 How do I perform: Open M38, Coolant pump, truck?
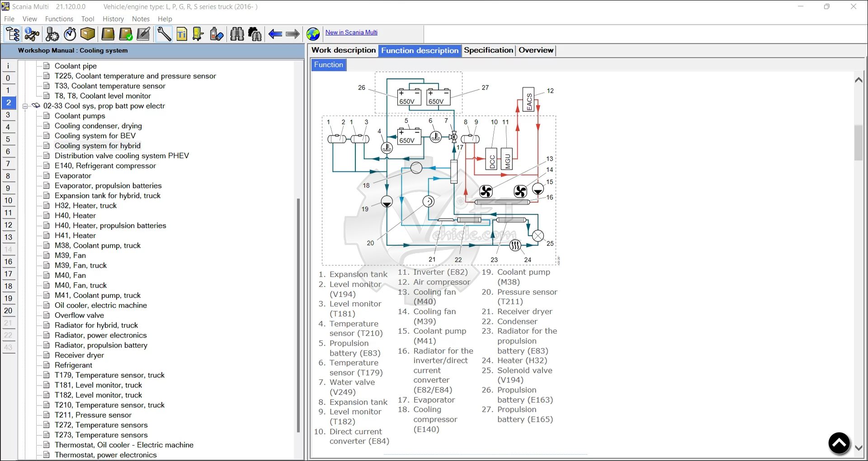[98, 245]
